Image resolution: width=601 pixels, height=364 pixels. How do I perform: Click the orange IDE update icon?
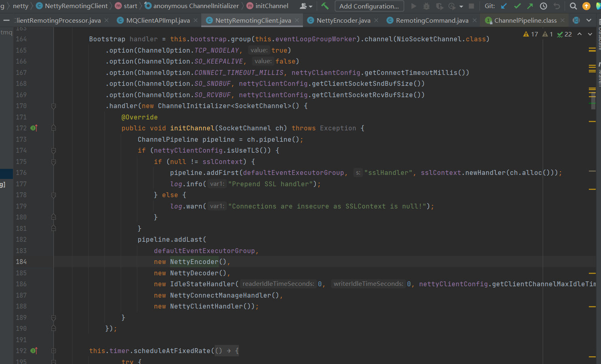586,6
